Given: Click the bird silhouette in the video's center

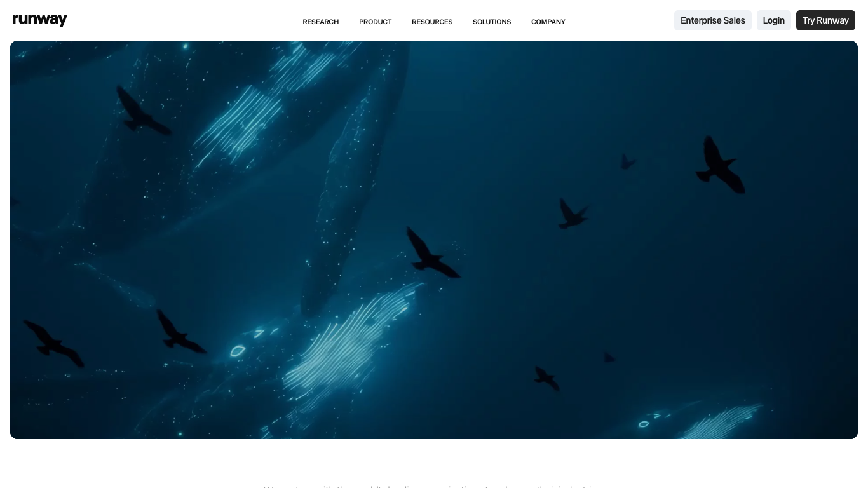Looking at the screenshot, I should point(432,253).
